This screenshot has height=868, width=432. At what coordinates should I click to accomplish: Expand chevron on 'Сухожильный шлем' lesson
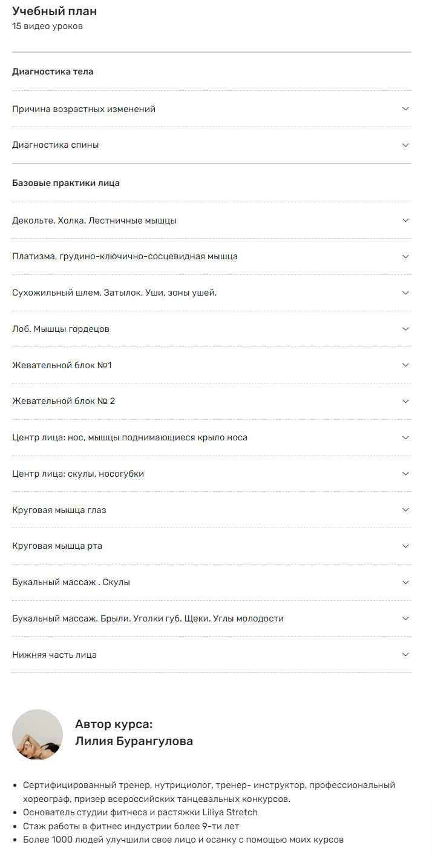point(405,293)
